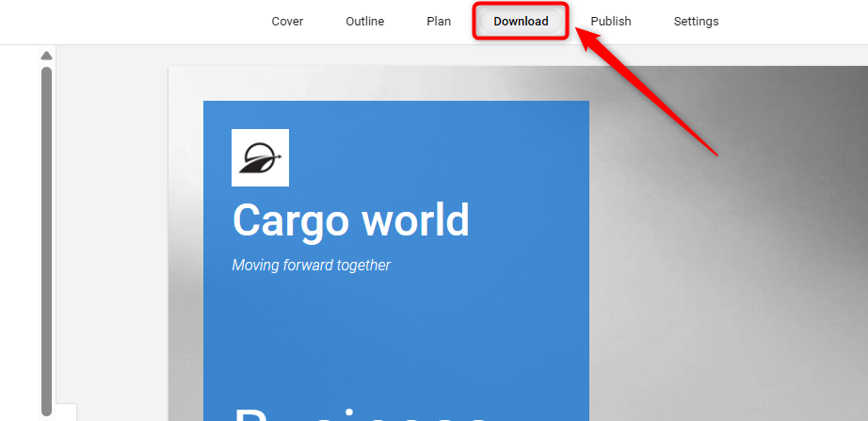Open the Publish tab

click(x=611, y=22)
